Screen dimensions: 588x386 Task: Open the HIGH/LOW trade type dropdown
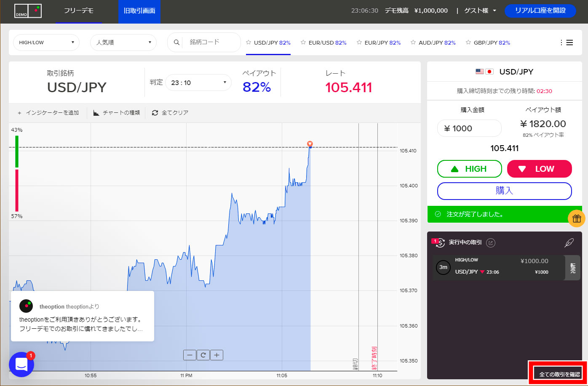coord(46,43)
